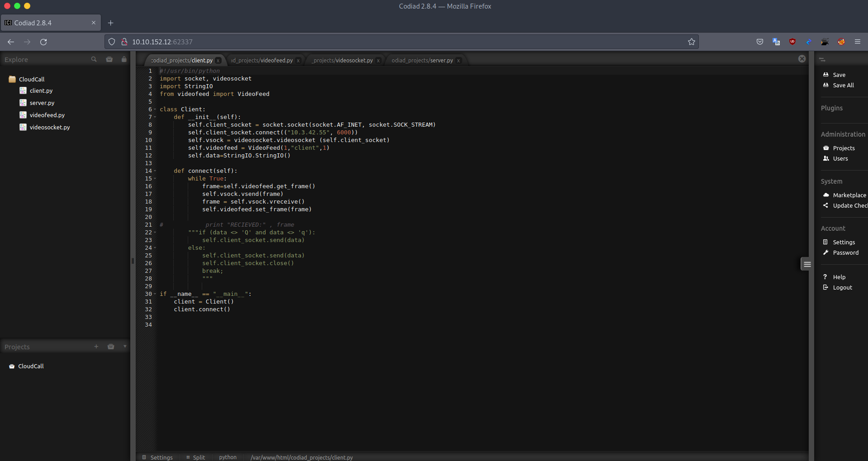This screenshot has width=868, height=461.
Task: Click the insecure connection lock icon
Action: click(124, 42)
